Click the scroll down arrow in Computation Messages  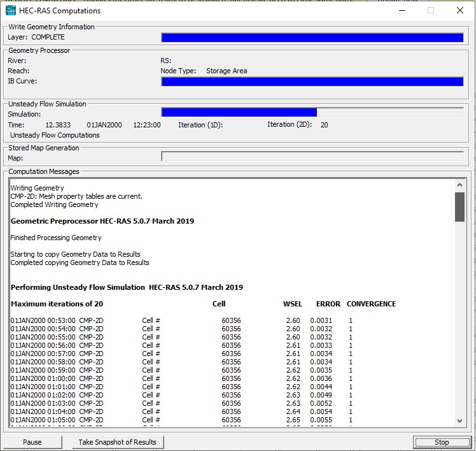(459, 421)
